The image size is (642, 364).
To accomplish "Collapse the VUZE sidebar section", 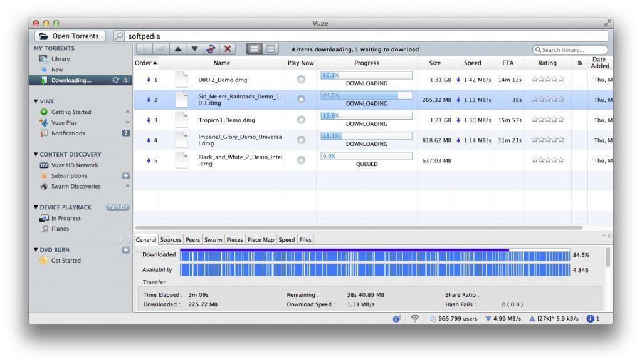I will [x=36, y=101].
